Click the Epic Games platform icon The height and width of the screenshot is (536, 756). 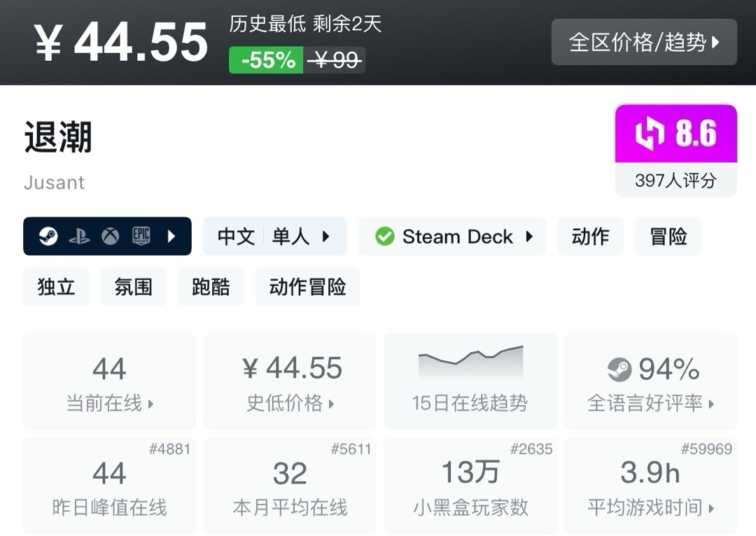(141, 237)
